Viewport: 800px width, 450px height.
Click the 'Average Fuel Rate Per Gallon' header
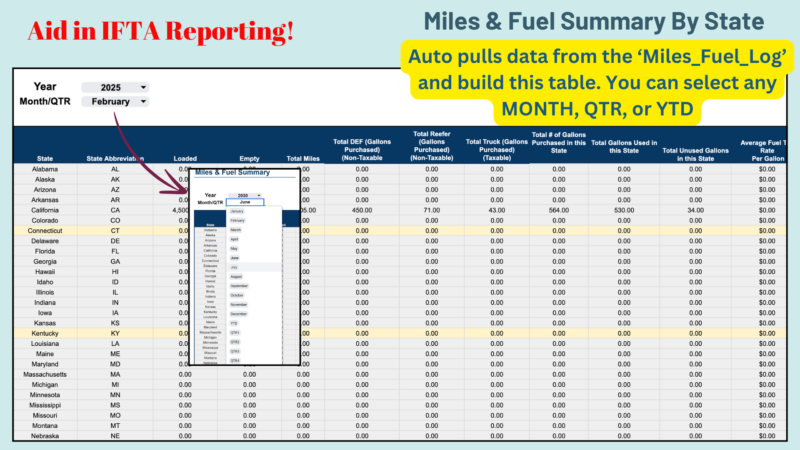tap(763, 151)
